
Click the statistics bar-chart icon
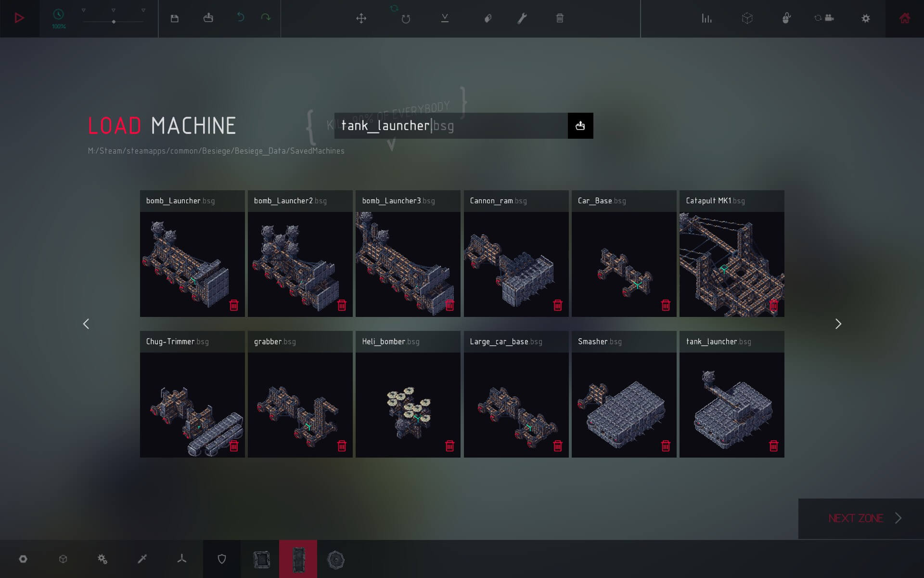[706, 18]
